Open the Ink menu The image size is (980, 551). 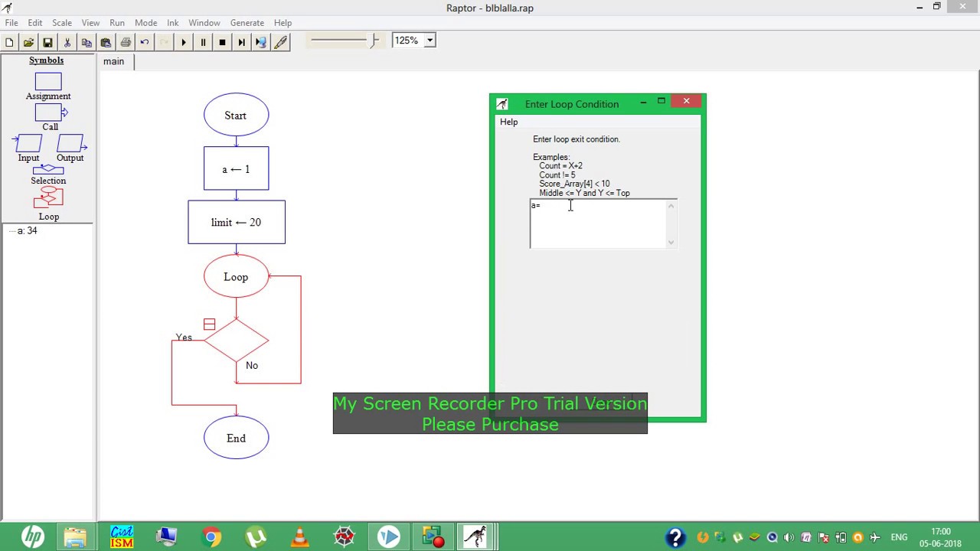click(x=173, y=23)
